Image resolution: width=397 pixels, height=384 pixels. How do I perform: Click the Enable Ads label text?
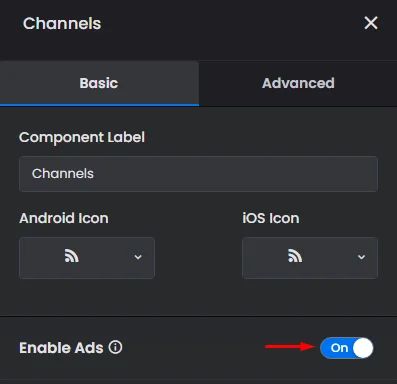[x=61, y=348]
